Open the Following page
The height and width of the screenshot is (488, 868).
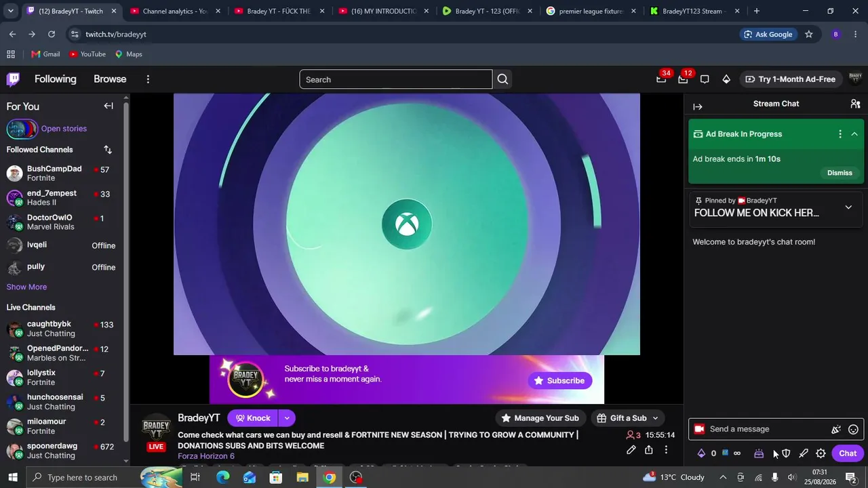(x=56, y=79)
